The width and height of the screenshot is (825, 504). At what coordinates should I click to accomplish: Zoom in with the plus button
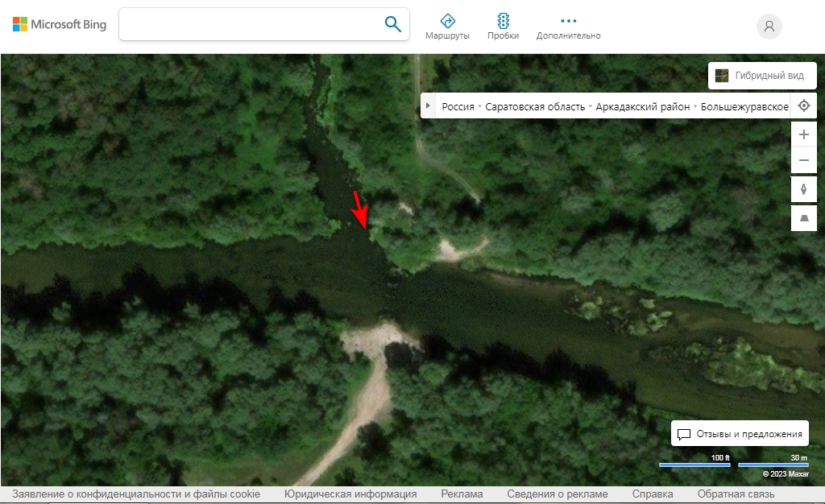(803, 134)
